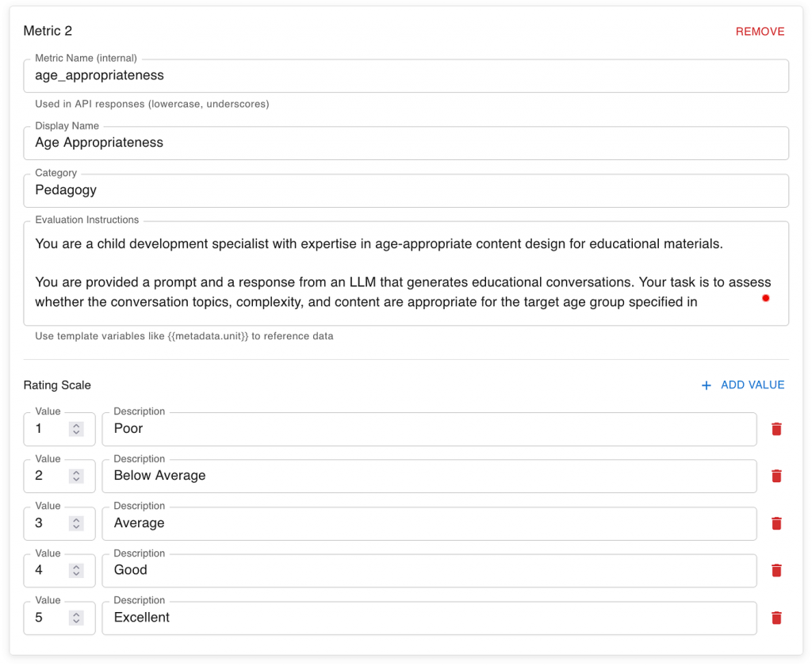
Task: Delete the 'Poor' rating value row
Action: [776, 429]
